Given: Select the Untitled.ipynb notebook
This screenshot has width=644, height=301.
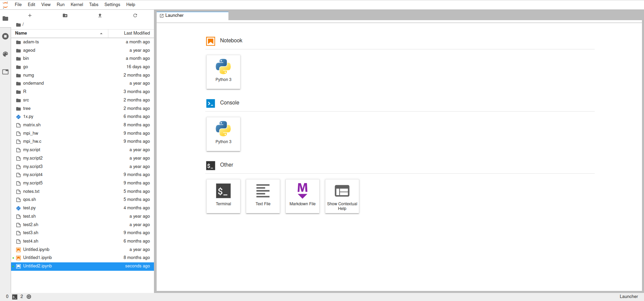Looking at the screenshot, I should (83, 250).
